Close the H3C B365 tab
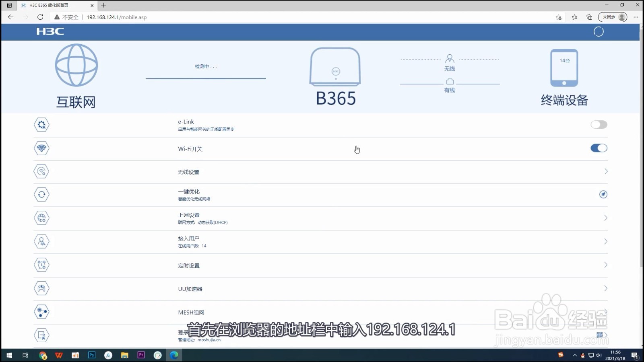644x362 pixels. tap(92, 5)
